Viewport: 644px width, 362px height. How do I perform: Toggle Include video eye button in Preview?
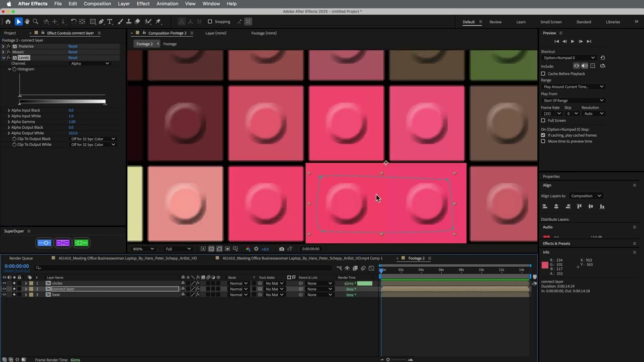(577, 66)
